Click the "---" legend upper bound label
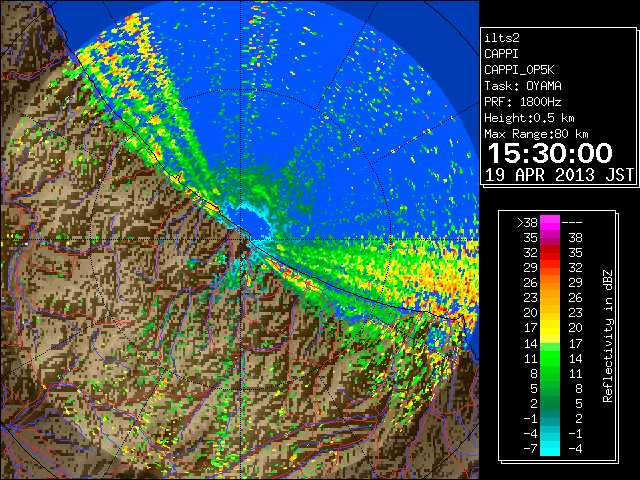The width and height of the screenshot is (640, 480). pyautogui.click(x=572, y=222)
